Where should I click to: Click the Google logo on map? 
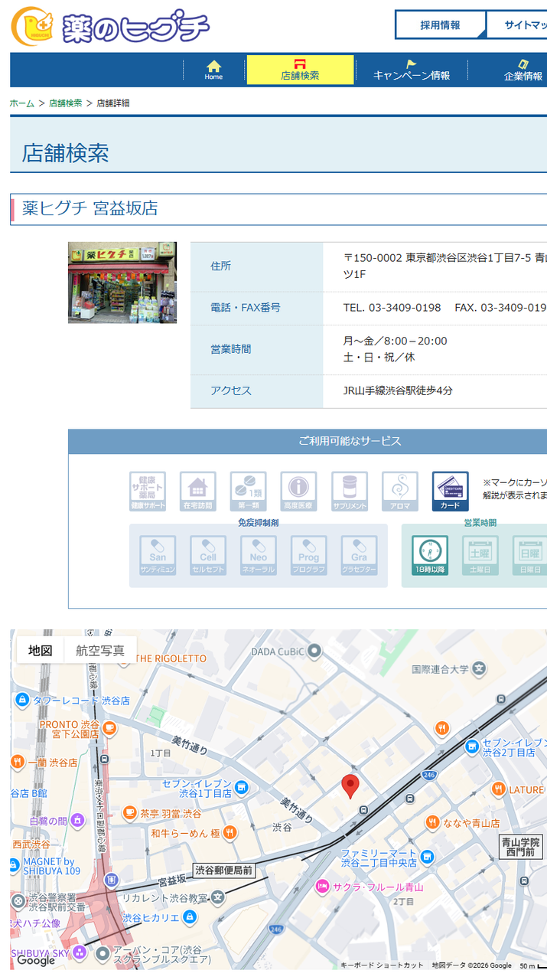[36, 960]
